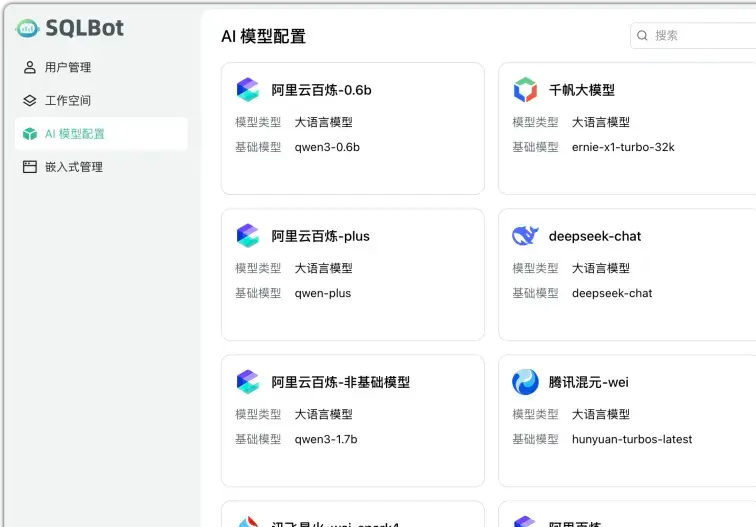Open the 阿里云百炼-0.6b model title

click(x=321, y=90)
